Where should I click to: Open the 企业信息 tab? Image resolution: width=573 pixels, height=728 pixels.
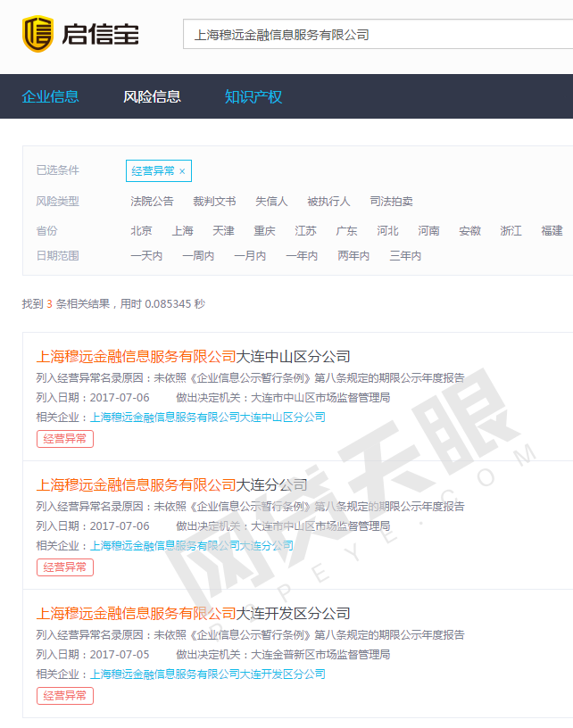[50, 96]
